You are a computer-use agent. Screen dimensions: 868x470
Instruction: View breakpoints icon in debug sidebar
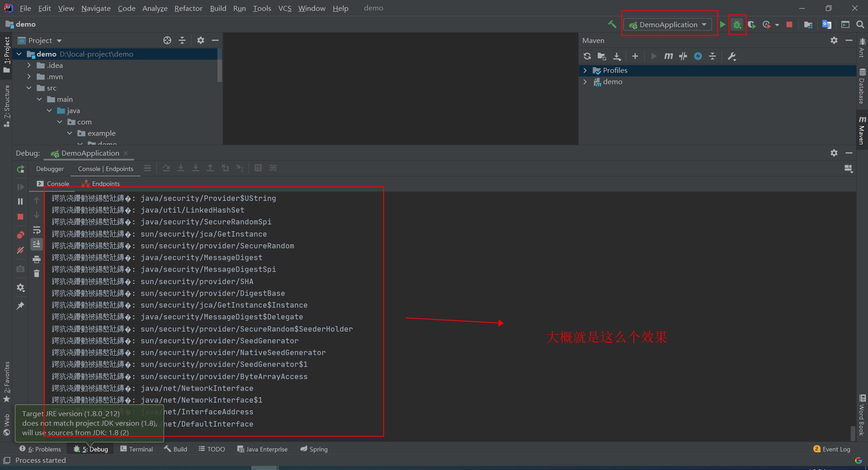pyautogui.click(x=20, y=235)
